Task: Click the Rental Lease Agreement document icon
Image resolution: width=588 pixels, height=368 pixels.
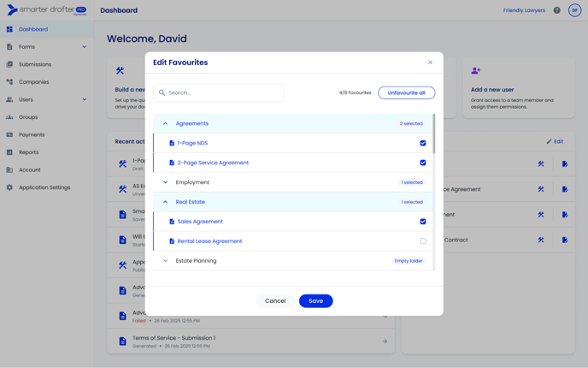Action: [172, 241]
